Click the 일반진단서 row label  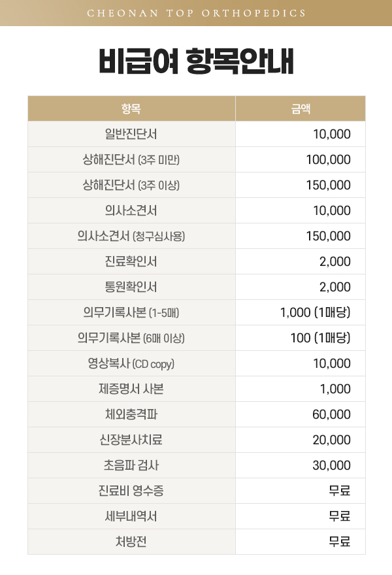click(x=131, y=134)
